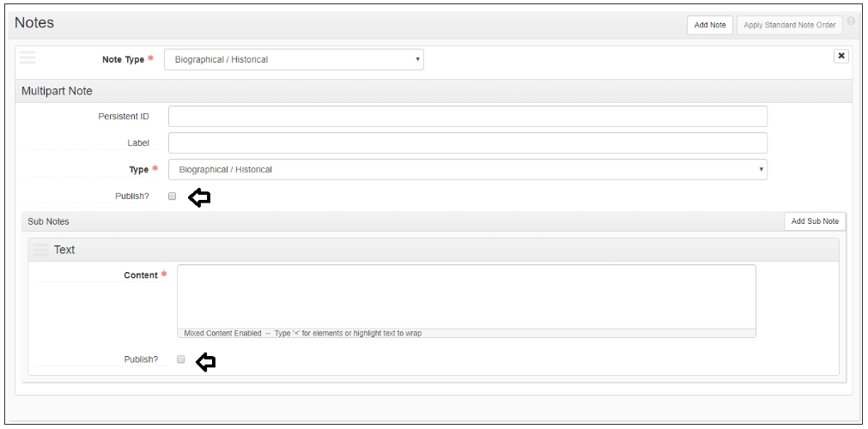Click the Text sub note heading

64,250
